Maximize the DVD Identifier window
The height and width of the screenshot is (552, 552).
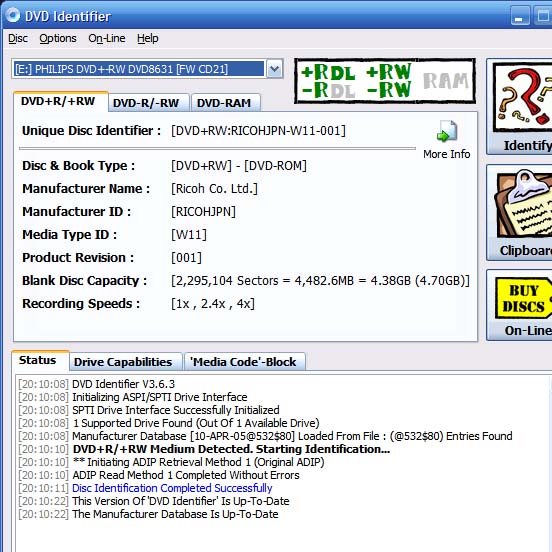tap(542, 16)
